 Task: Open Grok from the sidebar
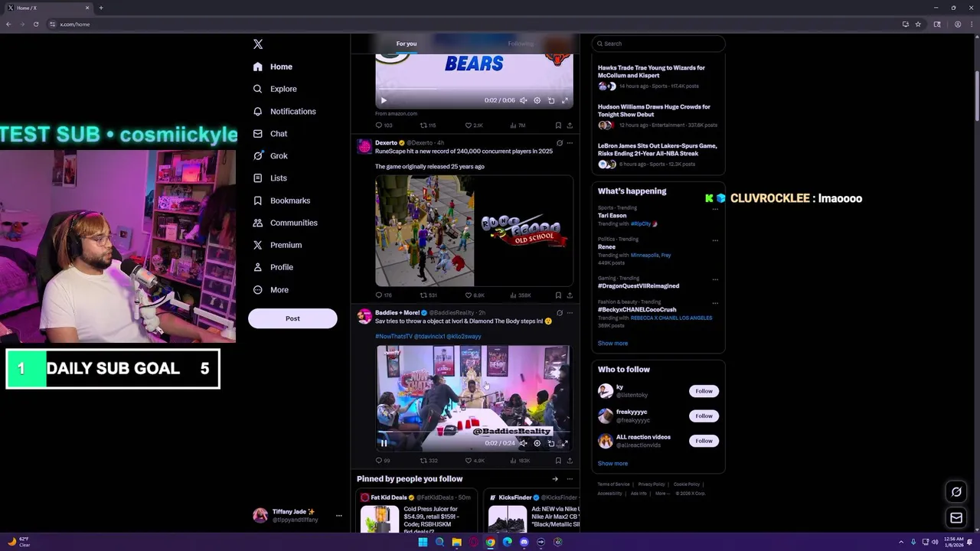(270, 156)
